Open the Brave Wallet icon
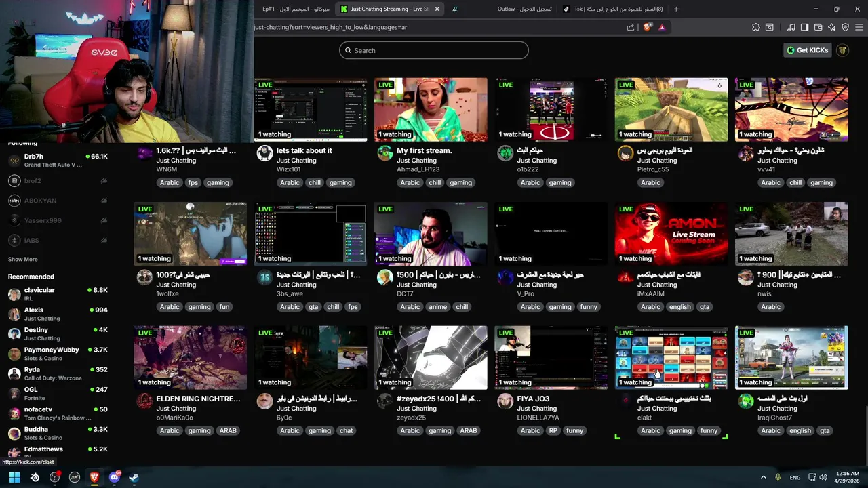Screen dimensions: 868x488 [x=818, y=27]
